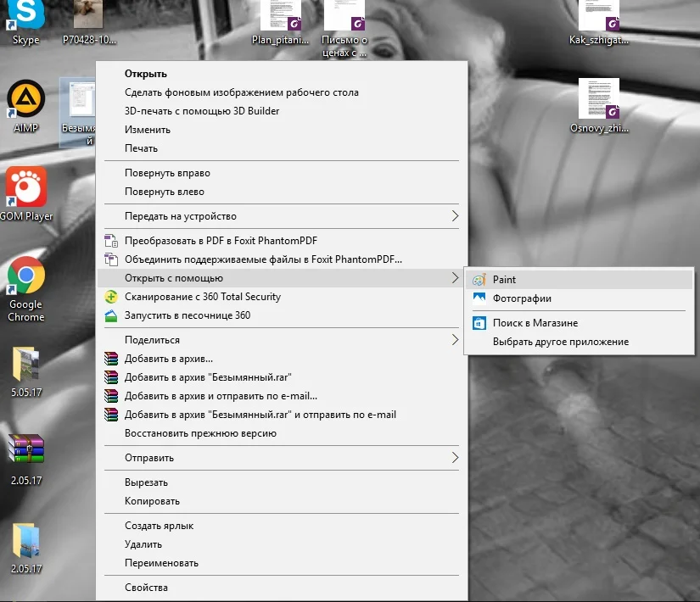Click WinRAR icon beside отправить по e-mail...
Image resolution: width=700 pixels, height=602 pixels.
click(111, 396)
